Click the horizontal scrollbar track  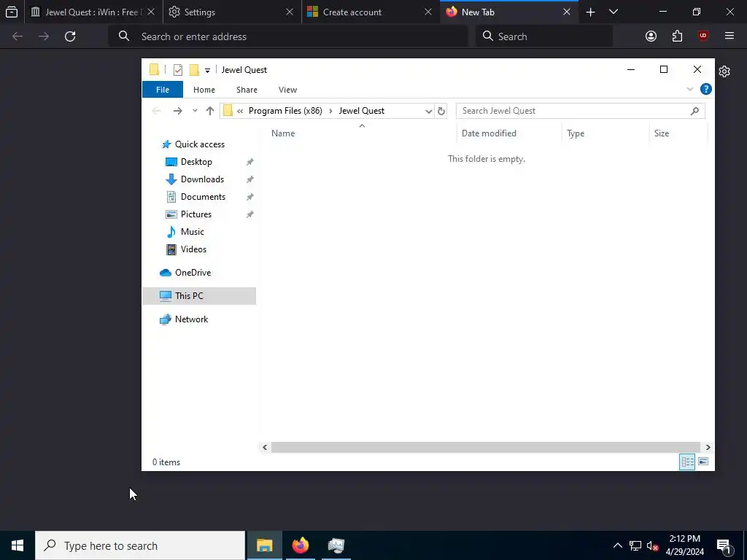(485, 447)
